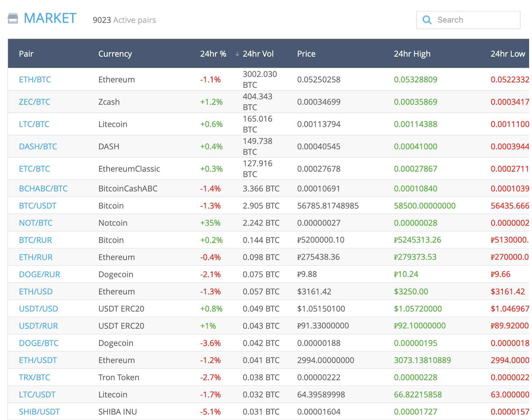532x420 pixels.
Task: Open the MARKET heading link
Action: pyautogui.click(x=50, y=18)
